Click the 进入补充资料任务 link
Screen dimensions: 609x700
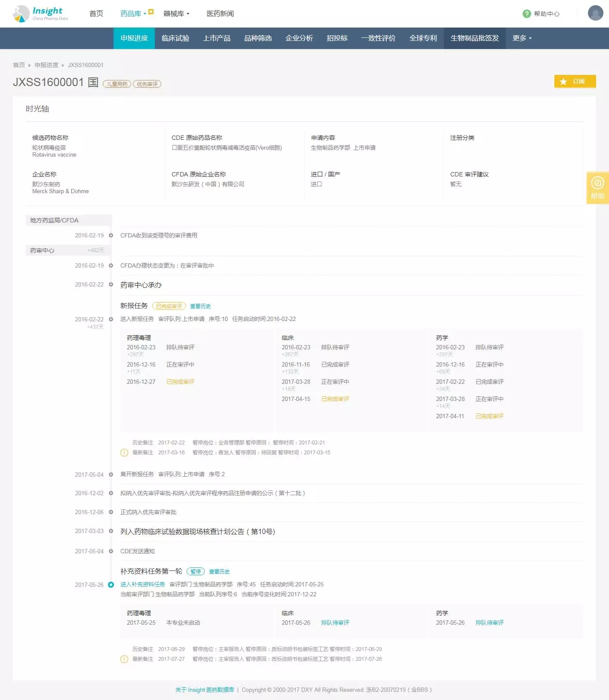(x=143, y=585)
